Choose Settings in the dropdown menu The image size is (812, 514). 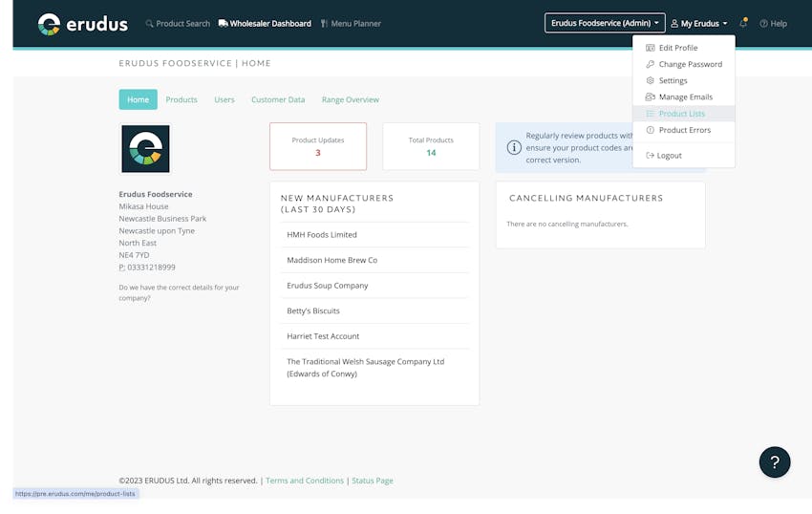684,80
